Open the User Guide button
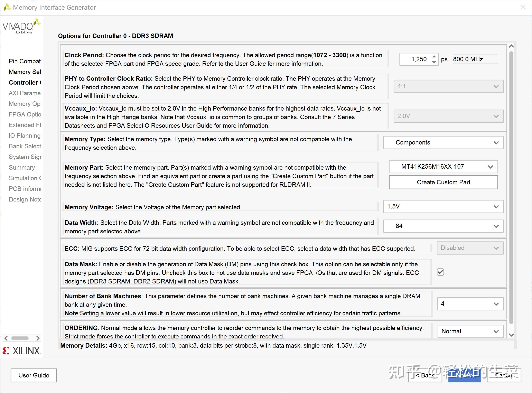 click(x=34, y=375)
